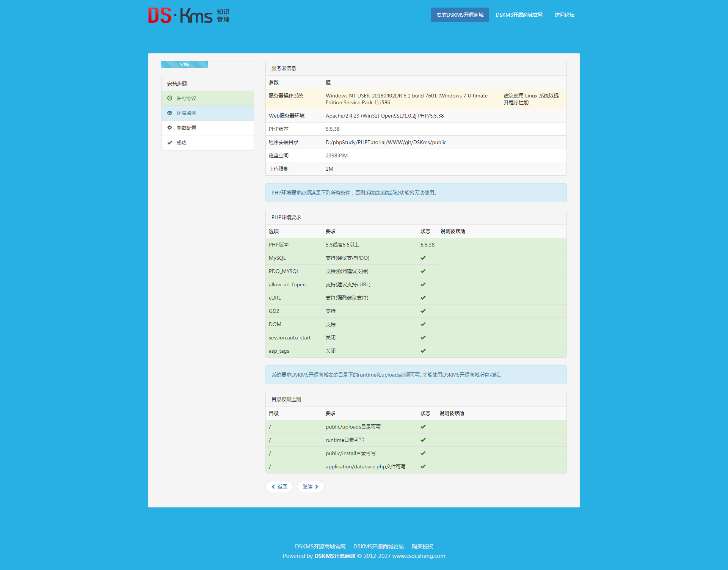The height and width of the screenshot is (570, 728).
Task: Click the runtime目录可写 checkmark
Action: tap(423, 440)
